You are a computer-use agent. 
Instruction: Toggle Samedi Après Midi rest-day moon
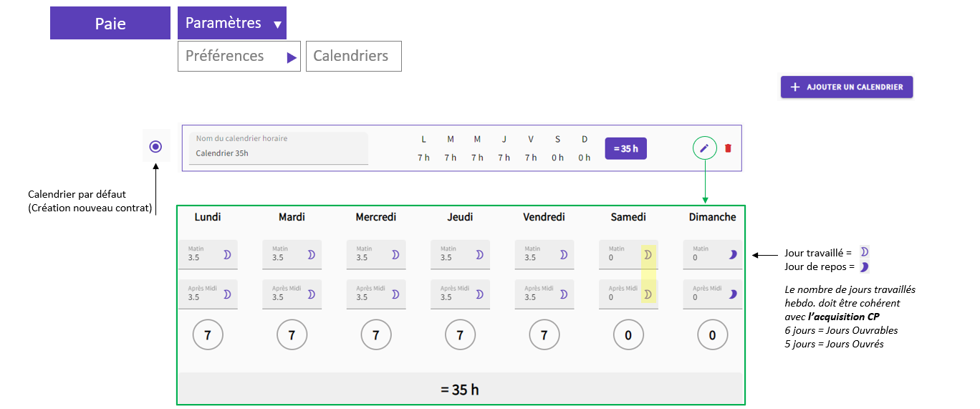coord(648,294)
